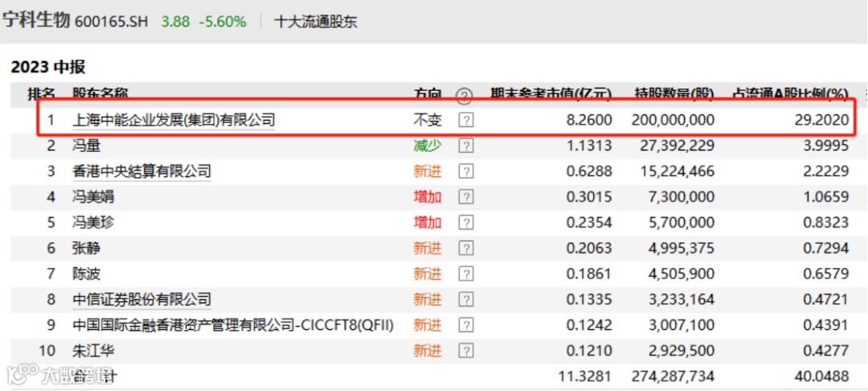Click the 2023 中报 period heading
Screen dimensions: 868x391
pyautogui.click(x=49, y=68)
